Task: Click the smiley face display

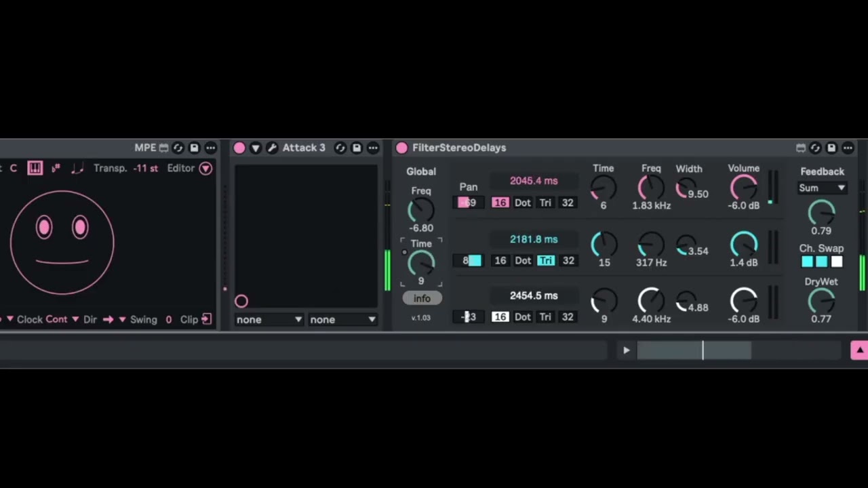Action: click(x=62, y=243)
